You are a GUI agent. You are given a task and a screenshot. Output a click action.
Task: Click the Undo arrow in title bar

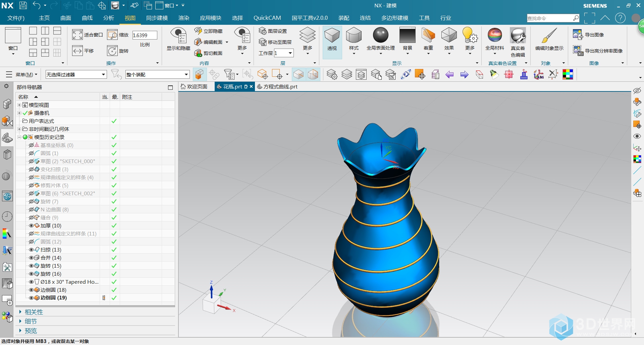pos(37,5)
